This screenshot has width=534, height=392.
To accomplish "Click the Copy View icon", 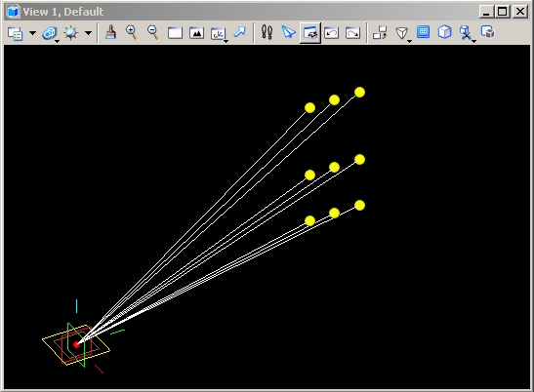I will pos(380,33).
